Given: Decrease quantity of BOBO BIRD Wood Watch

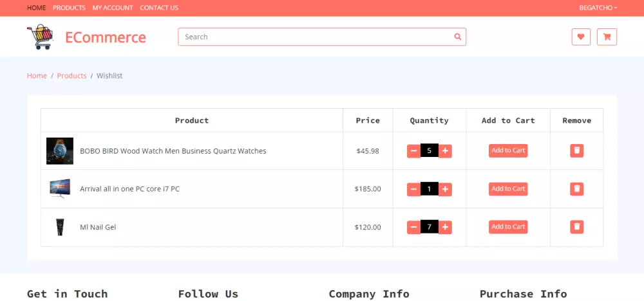Looking at the screenshot, I should [413, 151].
